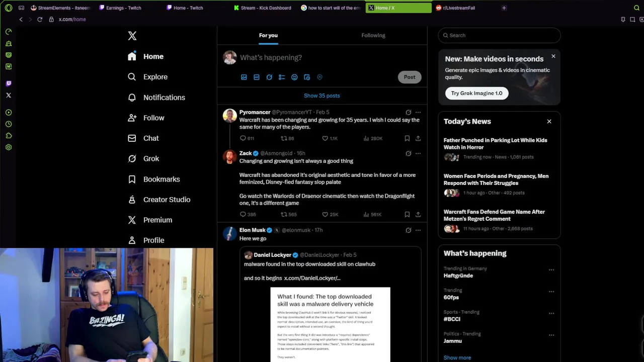644x362 pixels.
Task: Open Bookmarks in the sidebar
Action: [x=154, y=179]
